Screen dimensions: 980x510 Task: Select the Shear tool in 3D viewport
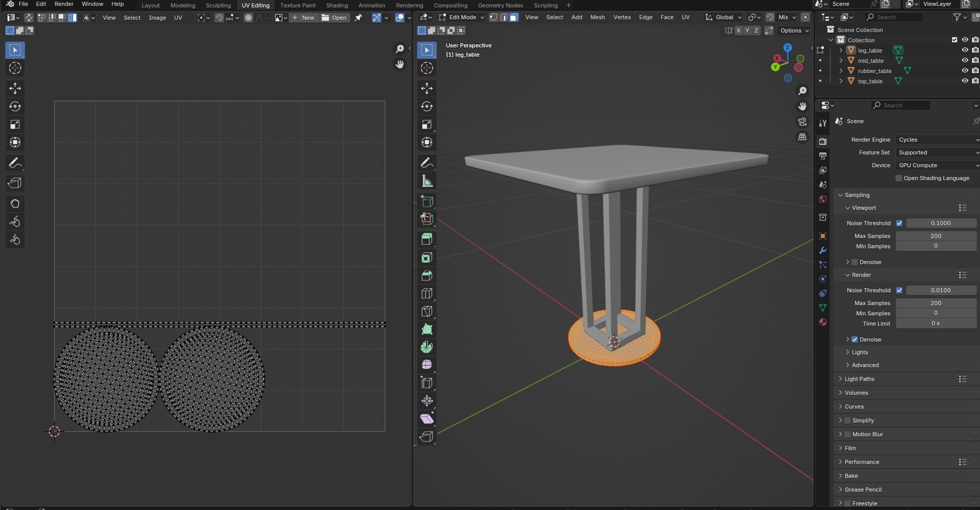click(x=427, y=419)
